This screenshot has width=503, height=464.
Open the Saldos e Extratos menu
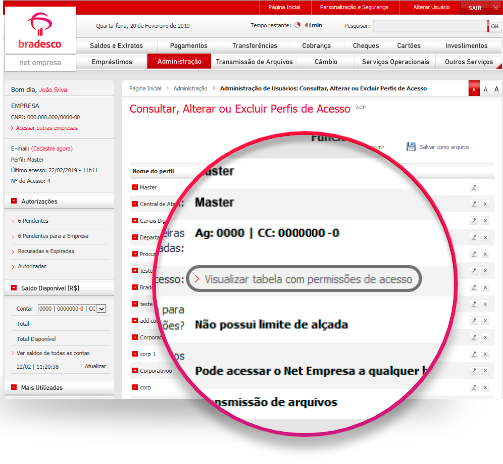116,46
